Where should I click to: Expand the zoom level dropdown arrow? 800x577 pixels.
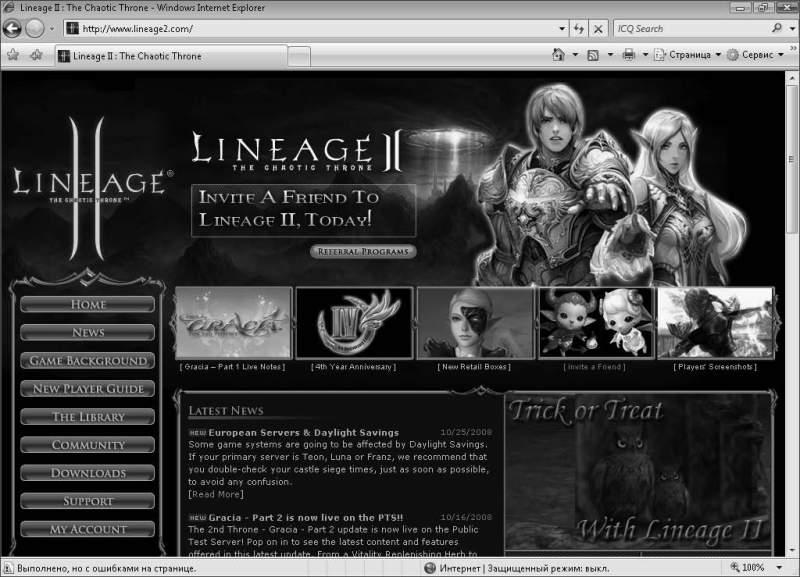779,568
